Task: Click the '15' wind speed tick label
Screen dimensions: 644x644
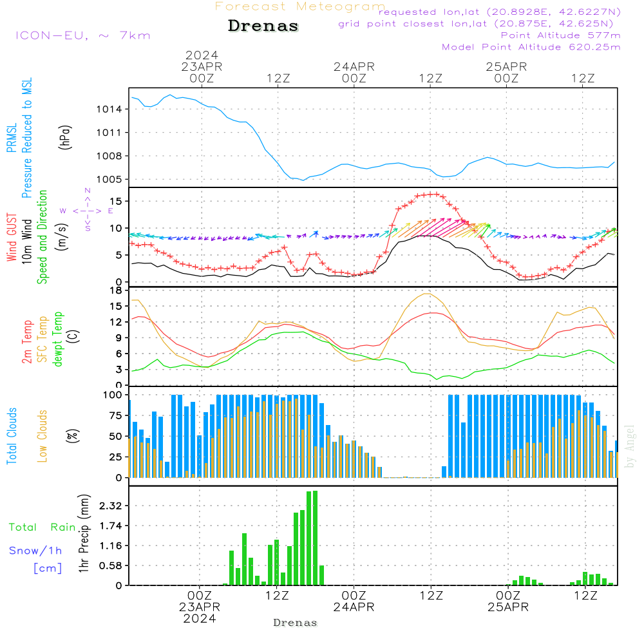Action: [116, 201]
